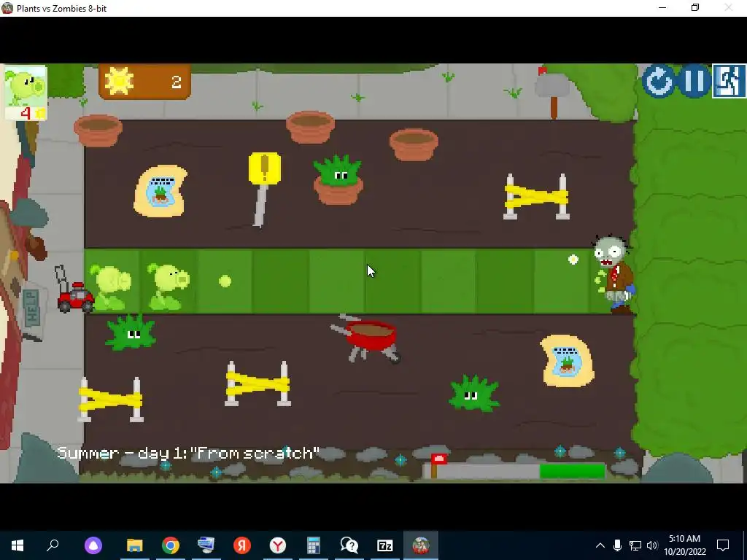747x560 pixels.
Task: Click the yellow exclamation warning sign
Action: click(263, 190)
